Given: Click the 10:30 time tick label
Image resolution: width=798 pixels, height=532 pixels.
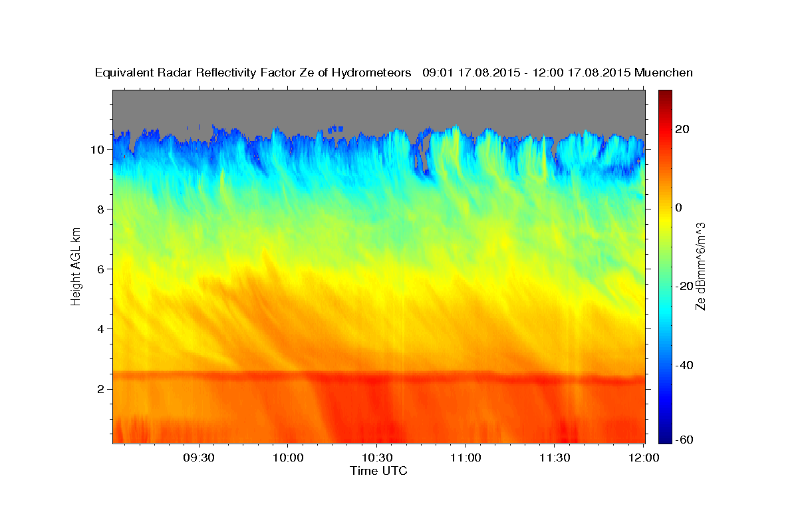Looking at the screenshot, I should click(376, 458).
